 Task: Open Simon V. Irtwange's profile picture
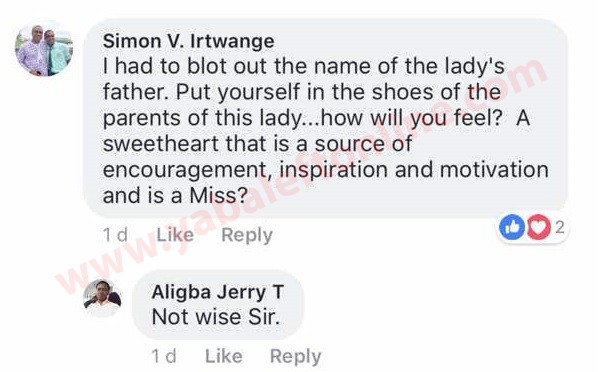44,48
